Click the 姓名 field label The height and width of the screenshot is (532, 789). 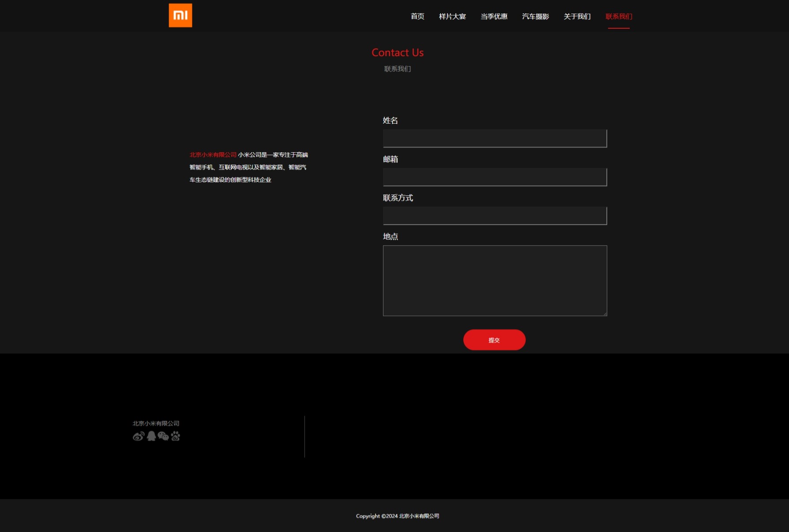391,120
